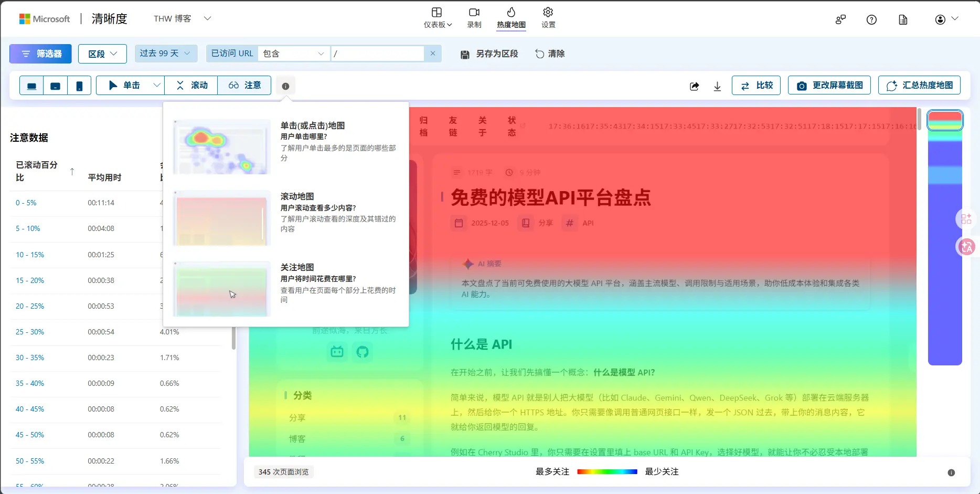
Task: Open the THW 博客 project dropdown
Action: [182, 18]
